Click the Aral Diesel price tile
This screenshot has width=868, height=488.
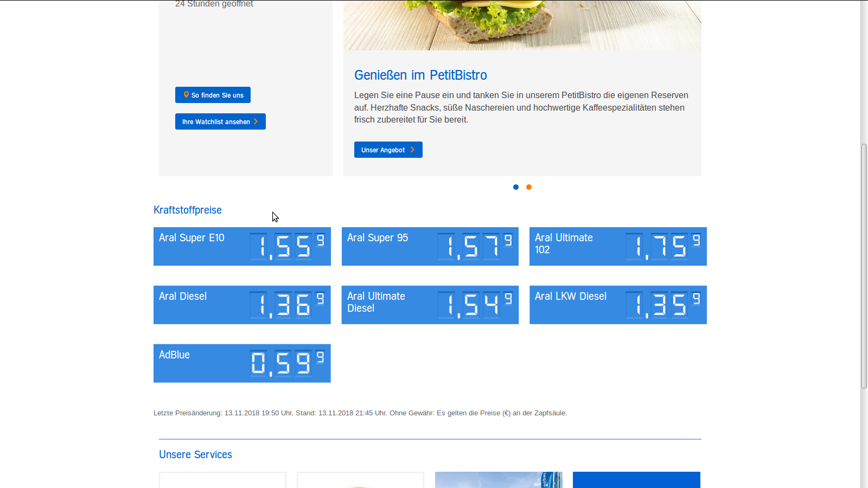click(242, 305)
